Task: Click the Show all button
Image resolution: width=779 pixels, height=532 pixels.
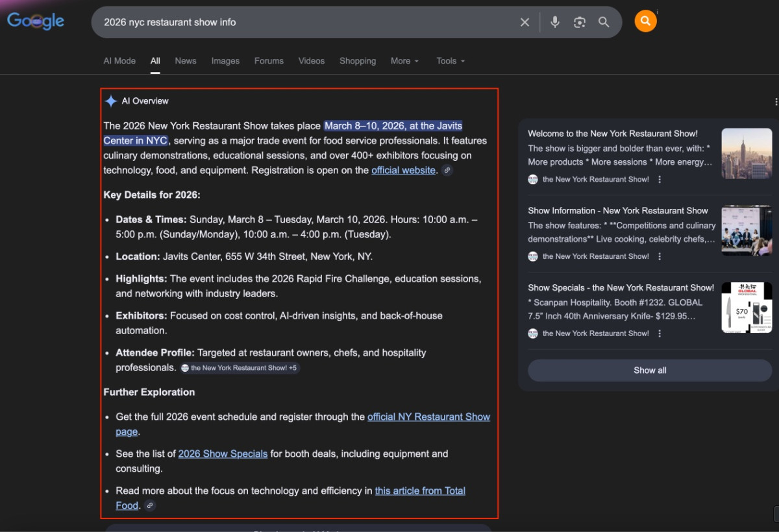Action: click(649, 370)
